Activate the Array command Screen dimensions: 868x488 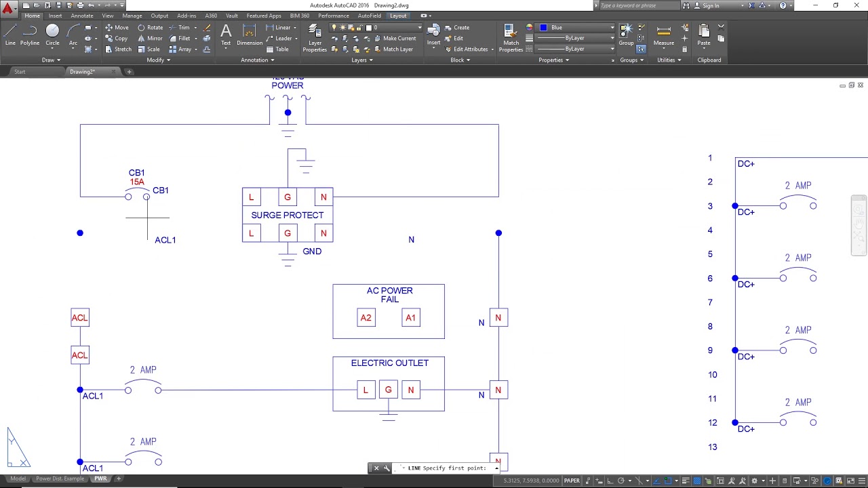(x=180, y=49)
